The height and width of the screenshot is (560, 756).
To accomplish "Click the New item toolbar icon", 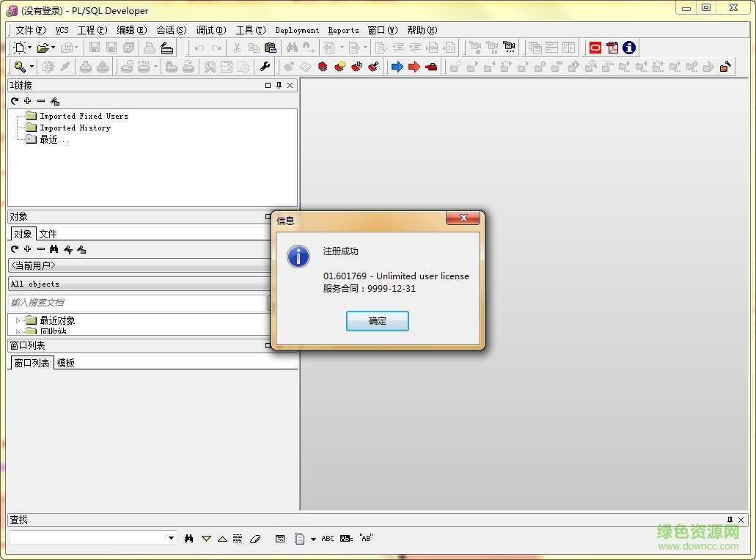I will pyautogui.click(x=20, y=48).
